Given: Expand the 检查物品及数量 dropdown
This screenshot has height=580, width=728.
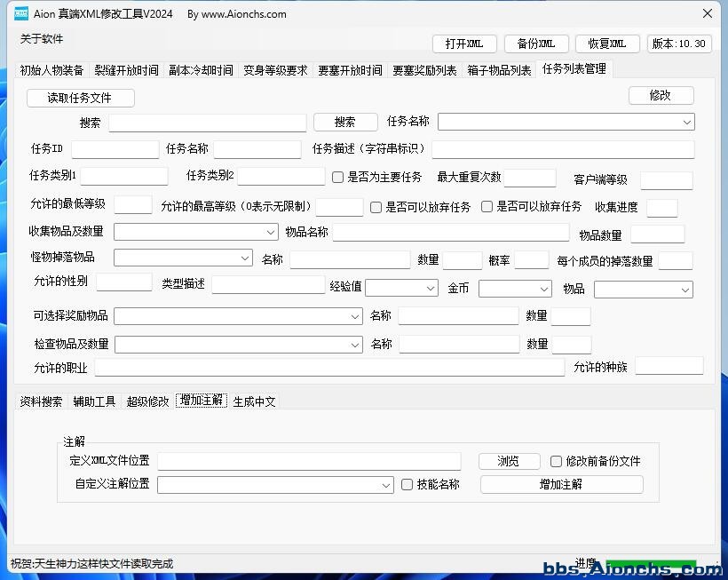Looking at the screenshot, I should [239, 345].
